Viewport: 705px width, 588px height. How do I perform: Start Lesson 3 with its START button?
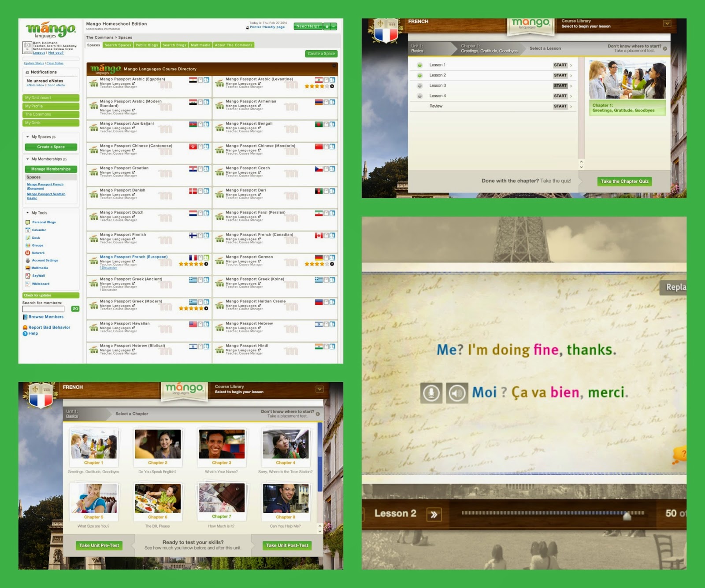560,86
